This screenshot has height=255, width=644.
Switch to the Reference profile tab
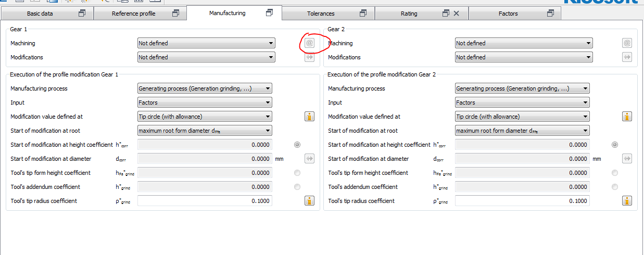click(134, 14)
